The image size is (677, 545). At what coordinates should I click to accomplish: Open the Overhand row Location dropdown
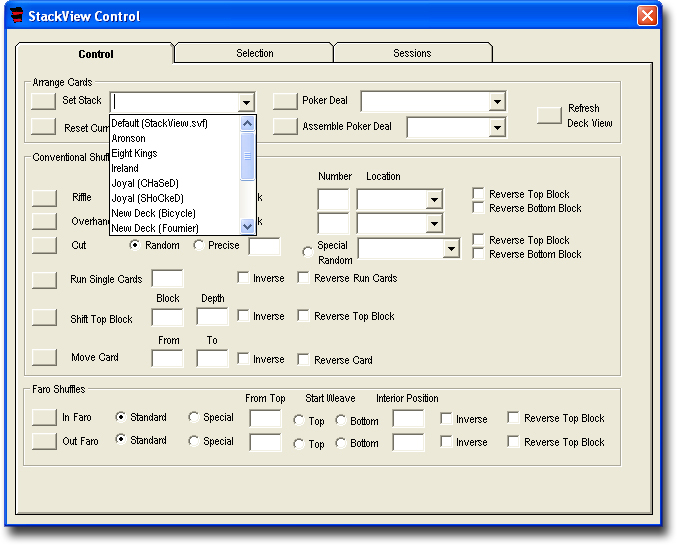coord(434,223)
